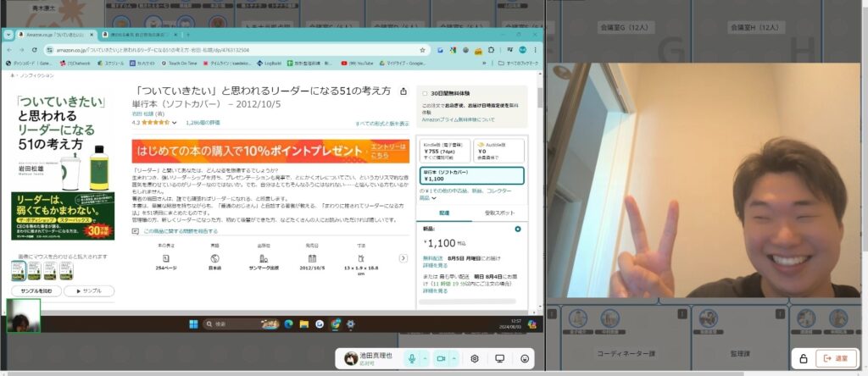868x376 pixels.
Task: Reload the Amazon page
Action: (34, 50)
